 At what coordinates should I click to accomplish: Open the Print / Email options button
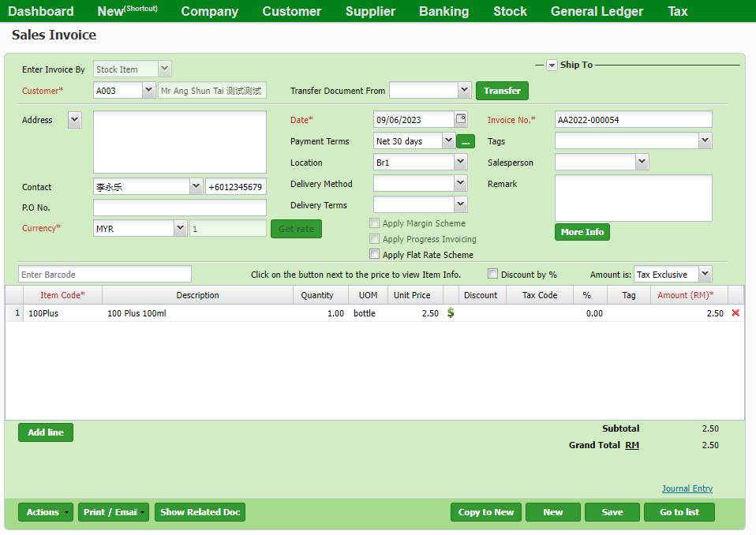pyautogui.click(x=114, y=512)
